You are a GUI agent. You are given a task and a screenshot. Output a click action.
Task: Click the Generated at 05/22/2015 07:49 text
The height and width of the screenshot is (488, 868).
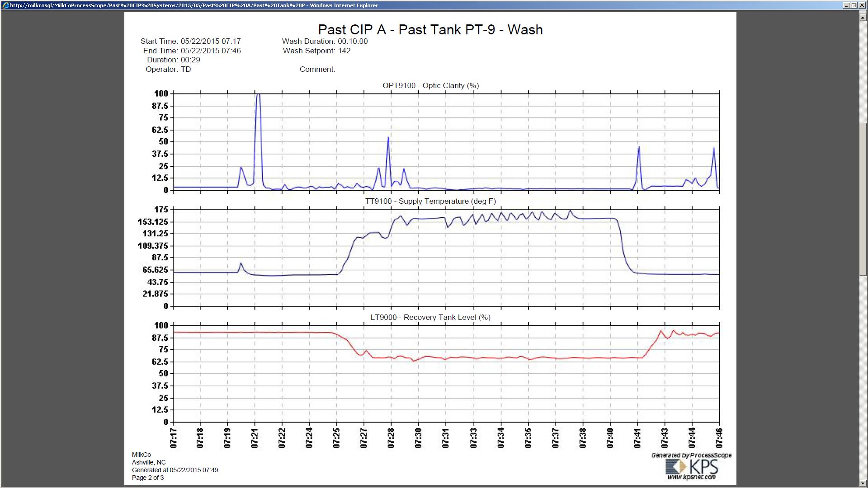pyautogui.click(x=175, y=470)
